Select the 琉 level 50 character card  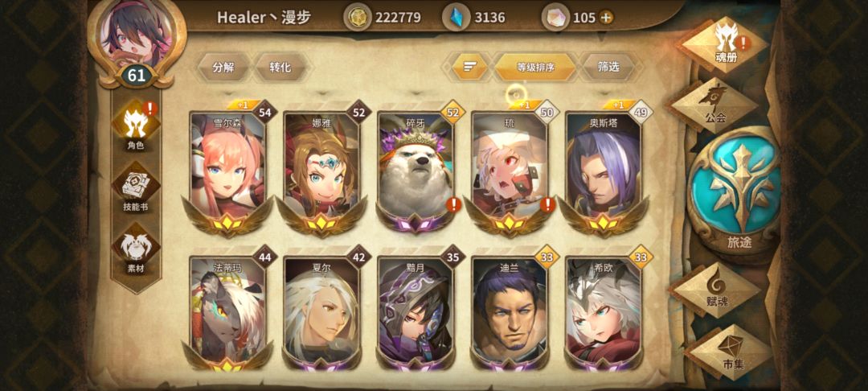509,170
